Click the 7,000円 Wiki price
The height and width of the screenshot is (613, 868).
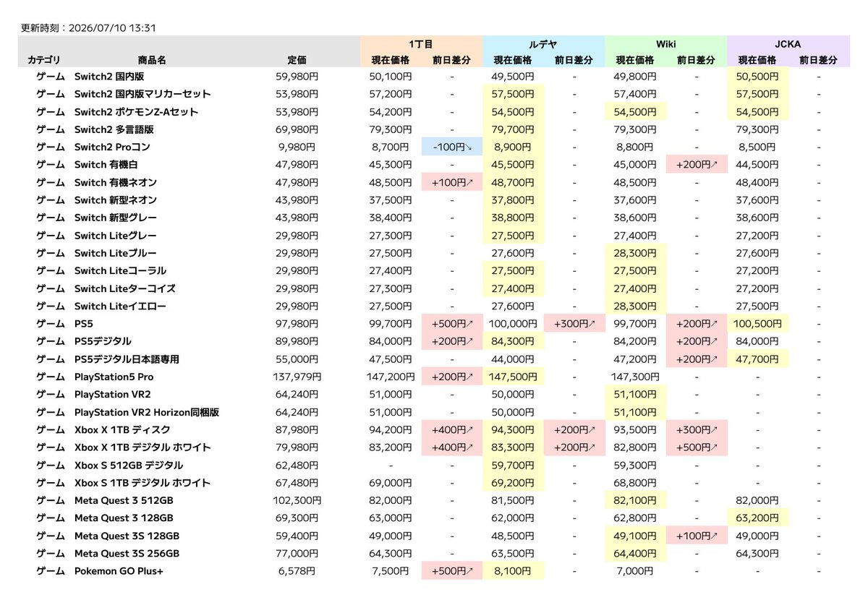(x=635, y=571)
